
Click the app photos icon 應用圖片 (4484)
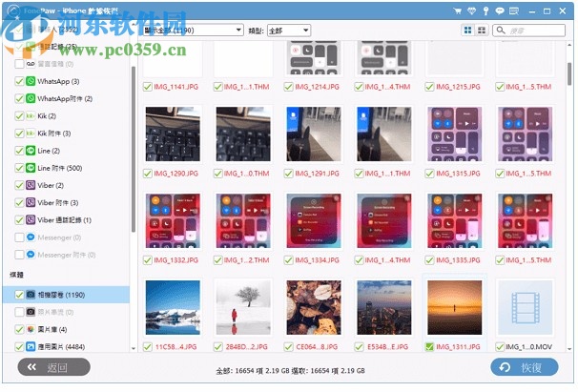31,346
